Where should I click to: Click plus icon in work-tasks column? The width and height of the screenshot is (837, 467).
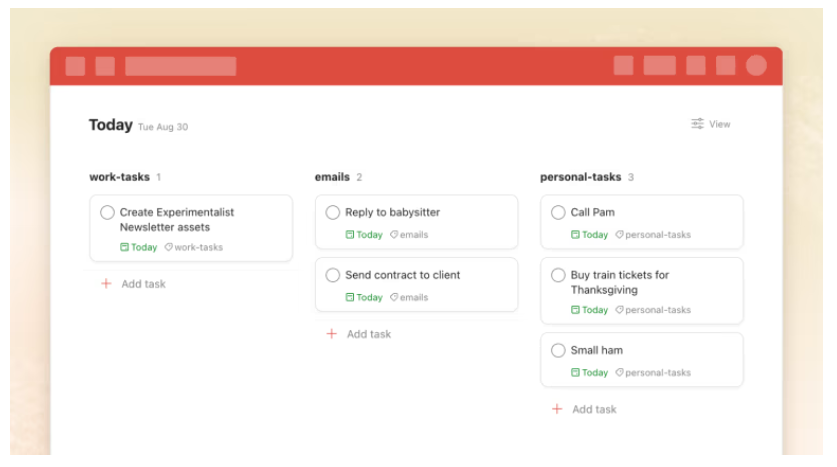(106, 283)
